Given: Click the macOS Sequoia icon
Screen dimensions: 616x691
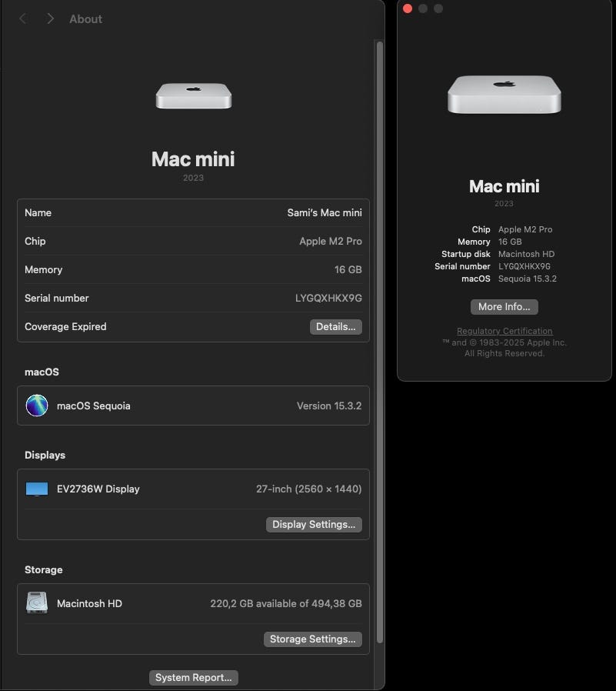Looking at the screenshot, I should pyautogui.click(x=37, y=406).
